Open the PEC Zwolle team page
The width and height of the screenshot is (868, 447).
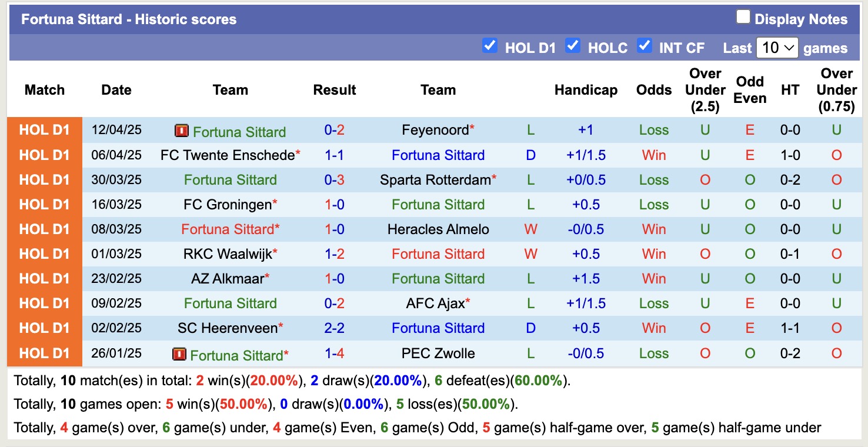point(438,353)
